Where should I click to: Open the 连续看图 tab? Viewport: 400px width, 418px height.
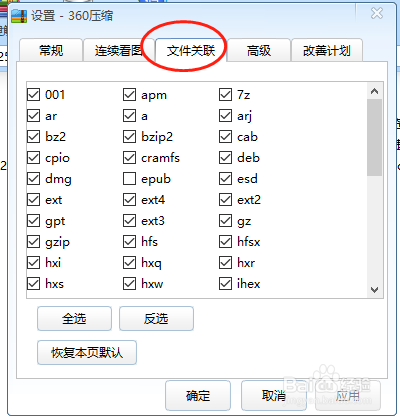tap(118, 50)
